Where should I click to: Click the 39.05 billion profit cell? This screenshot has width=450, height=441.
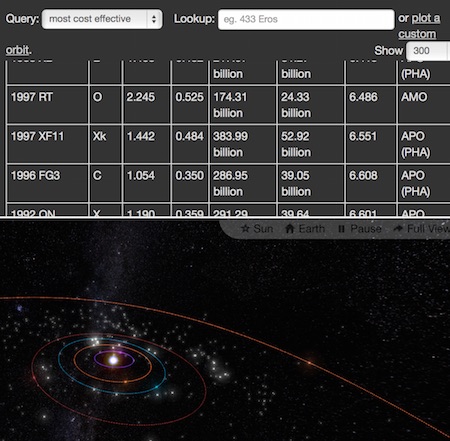tap(311, 184)
